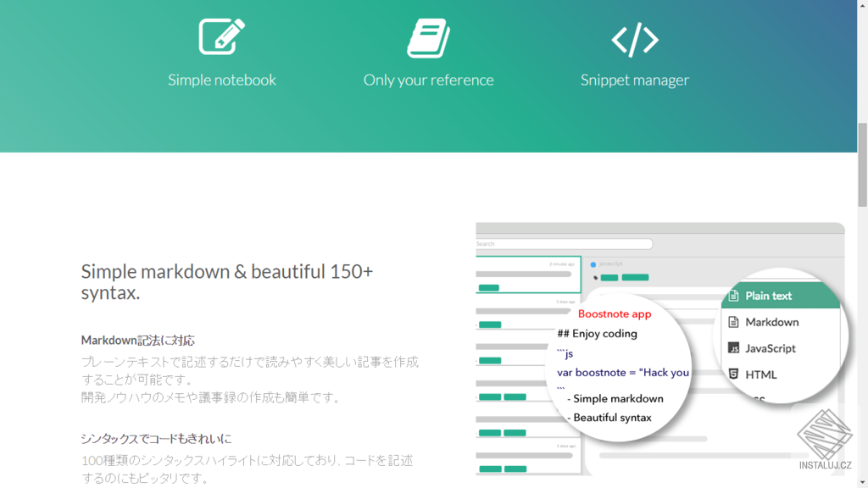This screenshot has height=488, width=868.
Task: Click the var boostnote code line
Action: pyautogui.click(x=623, y=373)
